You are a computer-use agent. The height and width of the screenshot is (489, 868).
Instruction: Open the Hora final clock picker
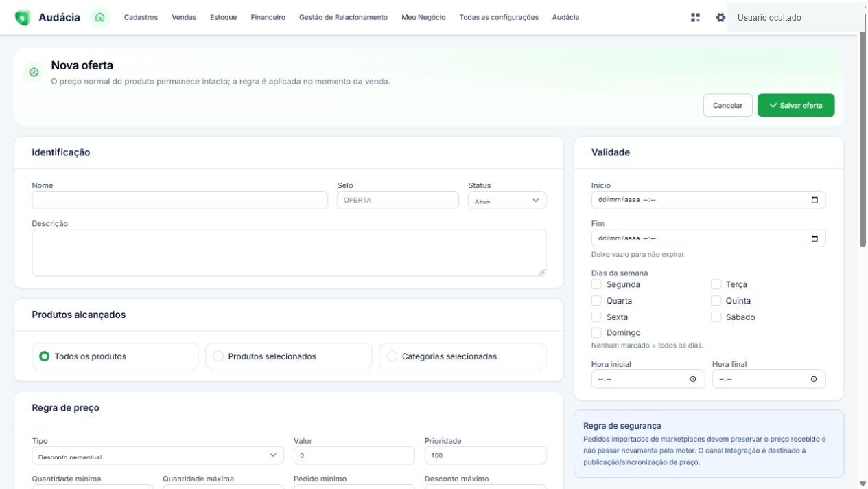click(814, 379)
